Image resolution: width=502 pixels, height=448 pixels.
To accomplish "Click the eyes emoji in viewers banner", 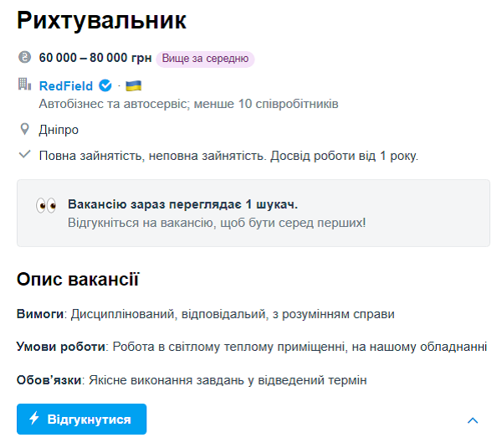I will pyautogui.click(x=46, y=205).
